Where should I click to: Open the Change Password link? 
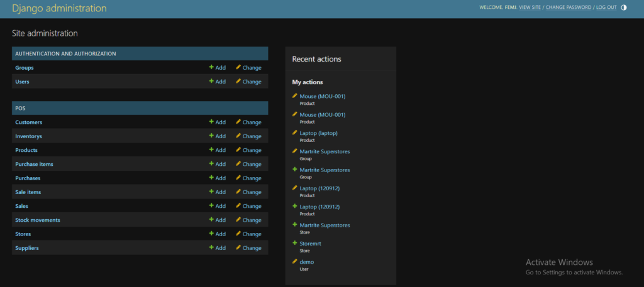point(568,8)
